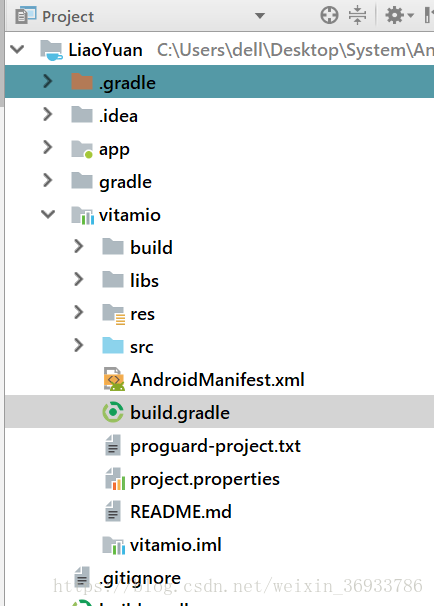
Task: Open the gear settings menu
Action: click(x=399, y=16)
